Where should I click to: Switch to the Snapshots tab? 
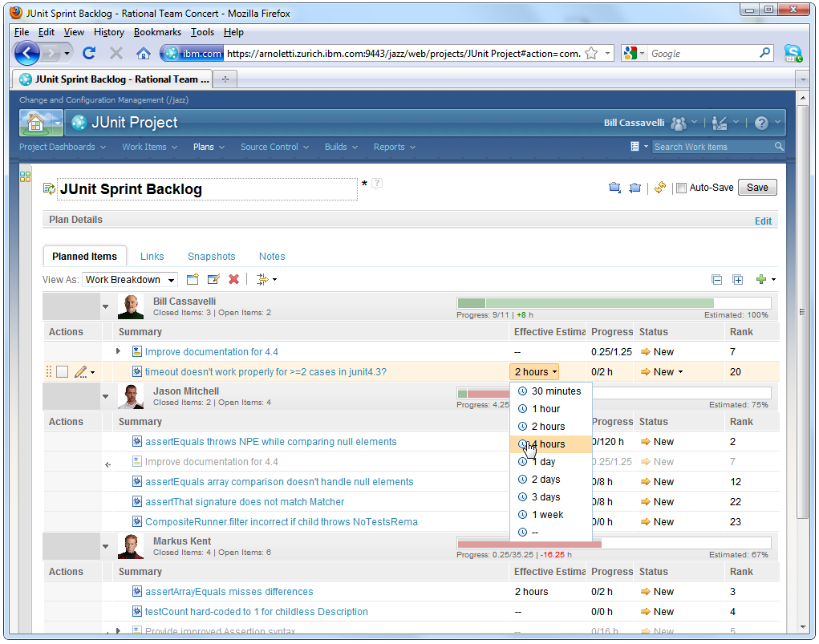coord(211,257)
